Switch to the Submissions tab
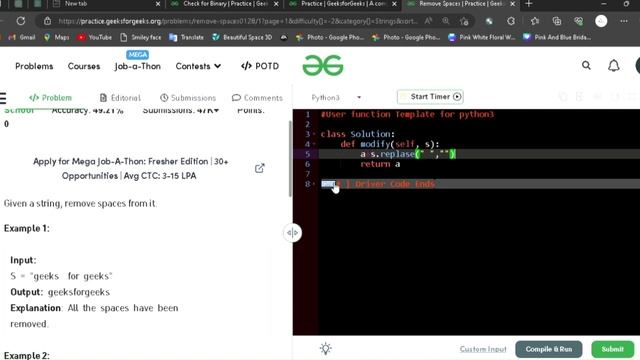The width and height of the screenshot is (640, 360). pyautogui.click(x=188, y=98)
